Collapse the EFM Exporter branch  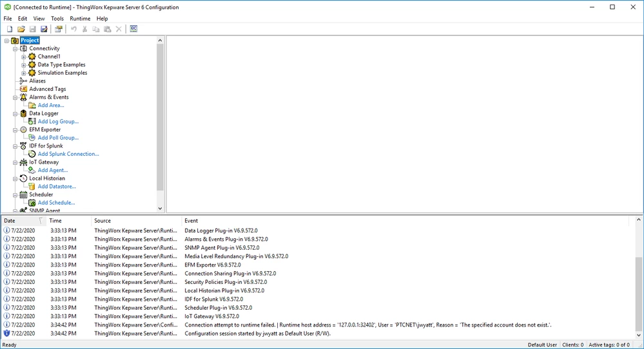point(15,130)
